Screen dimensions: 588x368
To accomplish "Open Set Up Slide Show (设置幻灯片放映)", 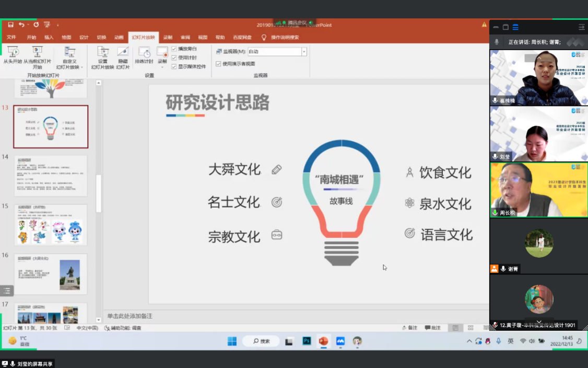I will [x=102, y=58].
